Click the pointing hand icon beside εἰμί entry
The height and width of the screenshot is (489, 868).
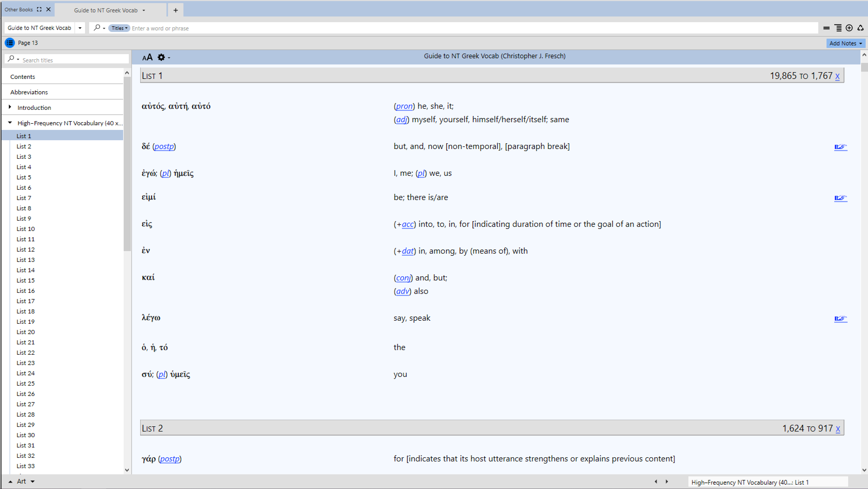(x=840, y=198)
